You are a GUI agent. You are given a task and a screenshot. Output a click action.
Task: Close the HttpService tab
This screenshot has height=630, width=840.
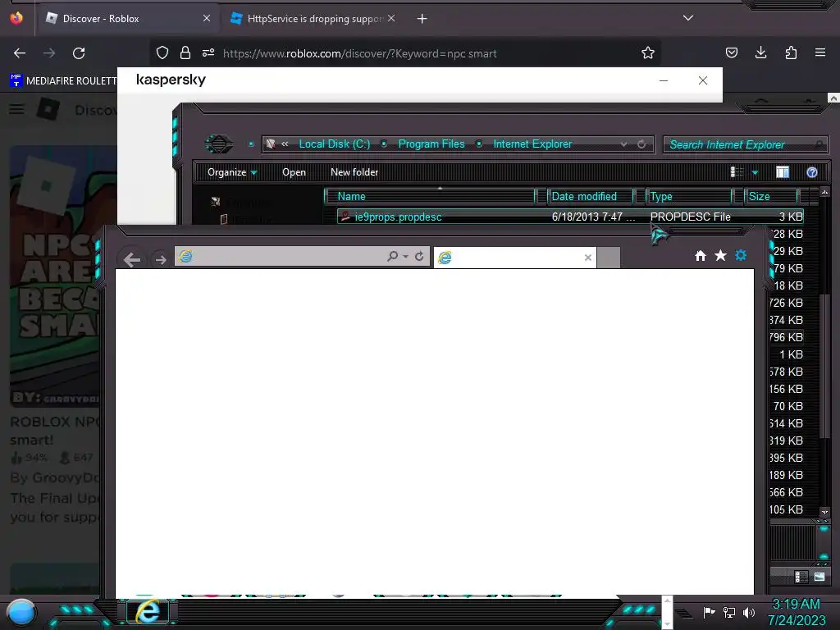[x=391, y=18]
